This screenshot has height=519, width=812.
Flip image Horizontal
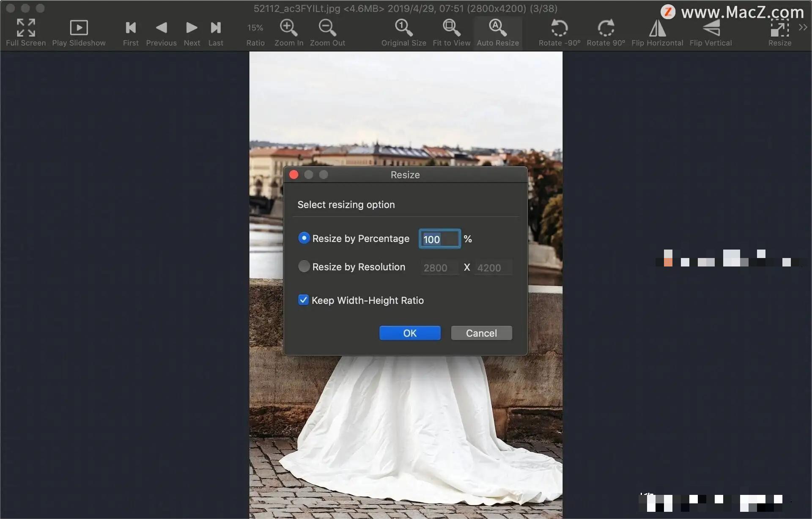click(x=657, y=28)
